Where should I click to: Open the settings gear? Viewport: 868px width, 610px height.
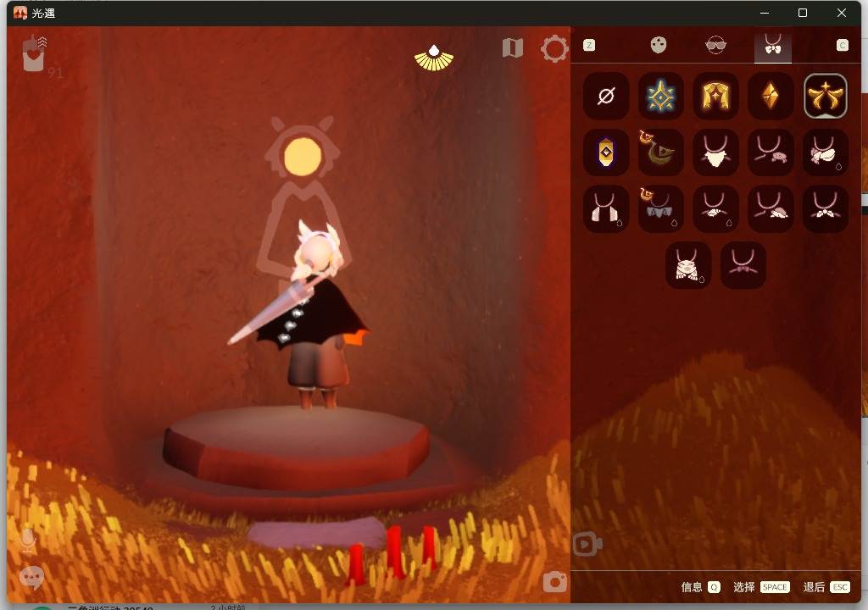554,48
